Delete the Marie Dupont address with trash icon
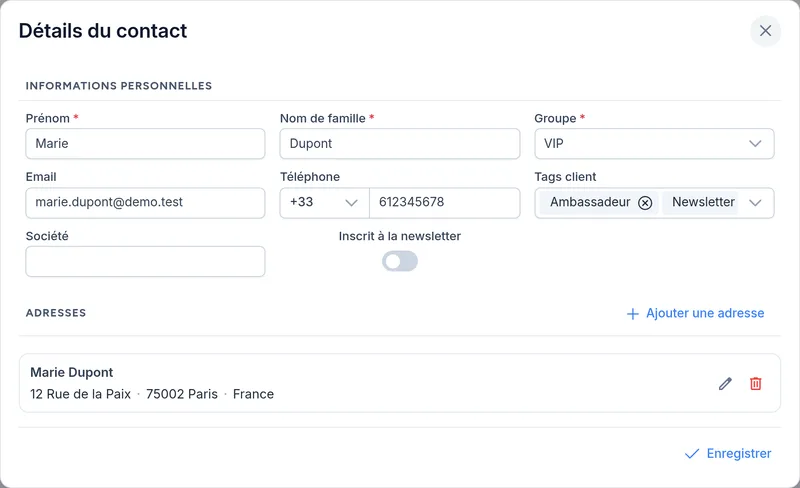This screenshot has height=488, width=800. (756, 383)
